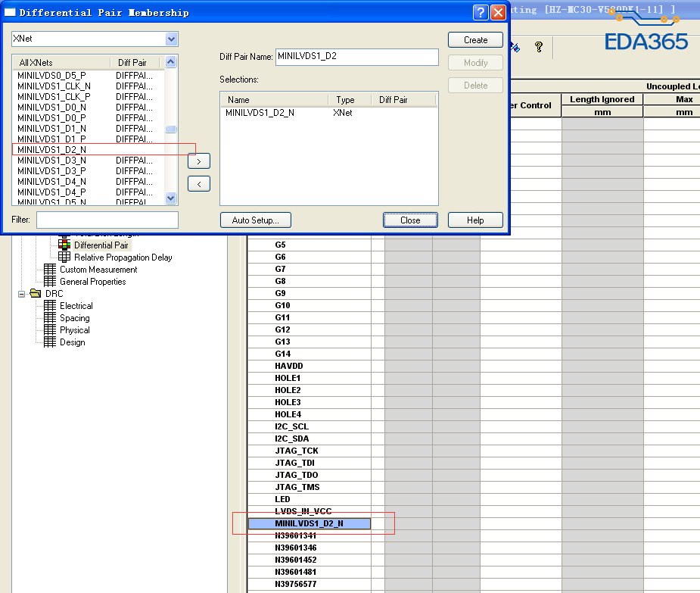Viewport: 700px width, 593px height.
Task: Click into the Diff Pair Name field
Action: point(357,57)
